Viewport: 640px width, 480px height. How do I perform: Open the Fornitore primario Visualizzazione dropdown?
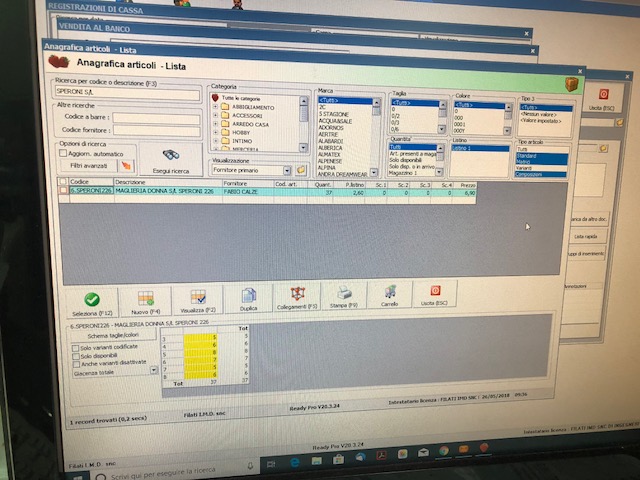click(287, 170)
